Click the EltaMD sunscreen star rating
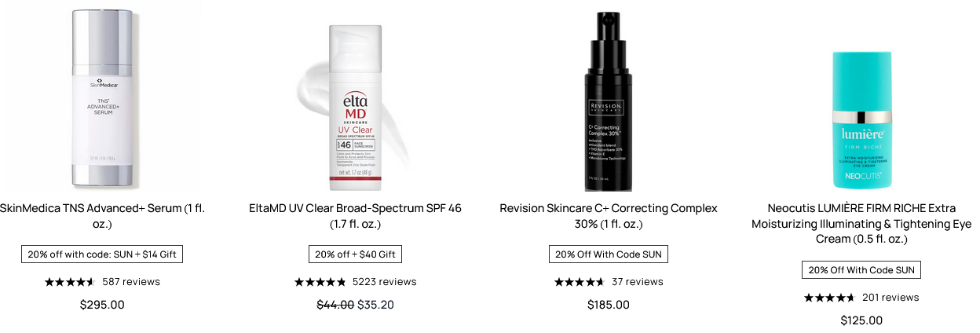The image size is (980, 333). [320, 282]
